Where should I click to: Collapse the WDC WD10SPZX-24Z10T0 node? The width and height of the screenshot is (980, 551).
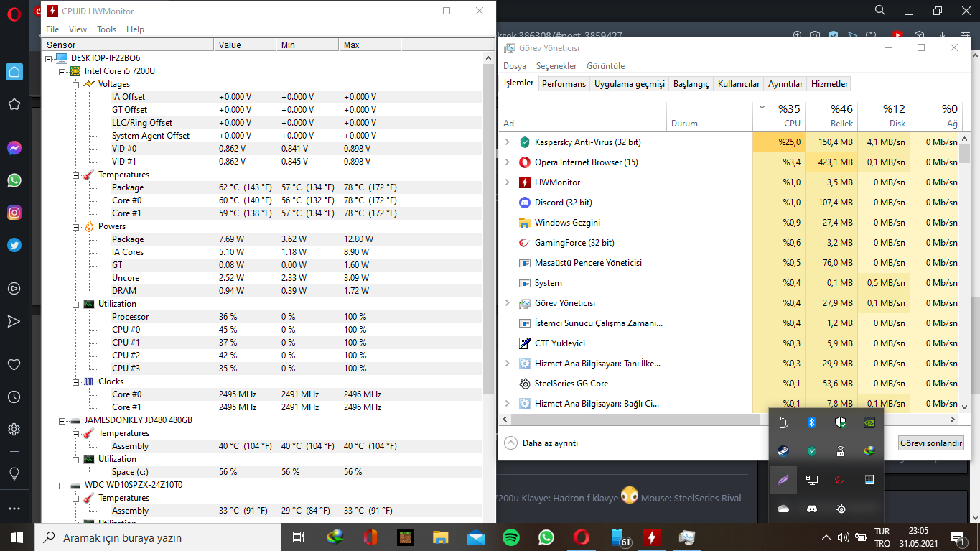point(62,485)
